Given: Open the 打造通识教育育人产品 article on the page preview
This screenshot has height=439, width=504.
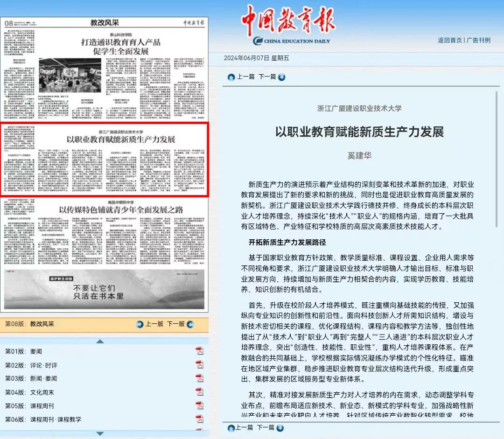Looking at the screenshot, I should [x=120, y=47].
